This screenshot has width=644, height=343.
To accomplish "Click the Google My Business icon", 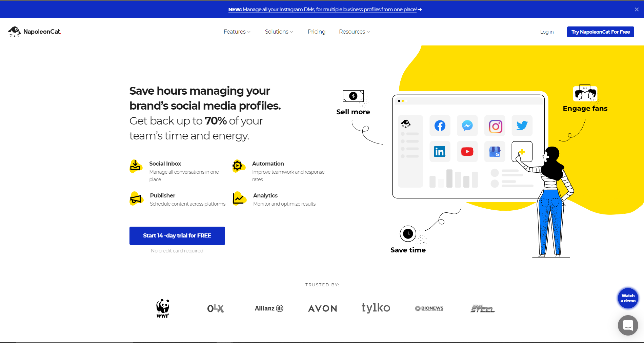I will (x=495, y=152).
